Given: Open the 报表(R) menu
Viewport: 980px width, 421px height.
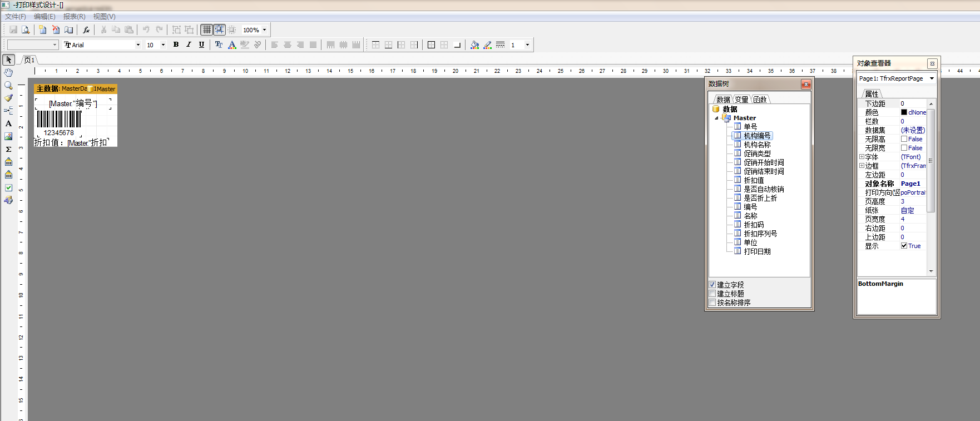Looking at the screenshot, I should click(74, 17).
